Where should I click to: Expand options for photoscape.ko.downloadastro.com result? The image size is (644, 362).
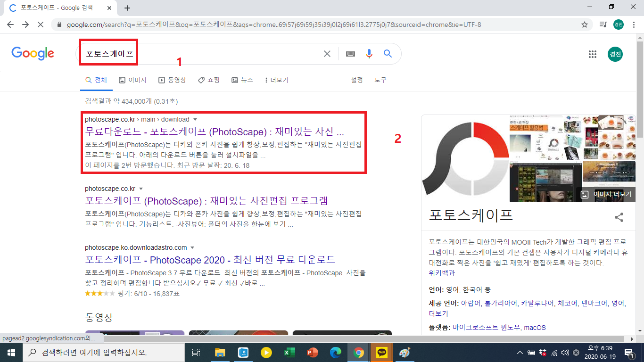192,248
